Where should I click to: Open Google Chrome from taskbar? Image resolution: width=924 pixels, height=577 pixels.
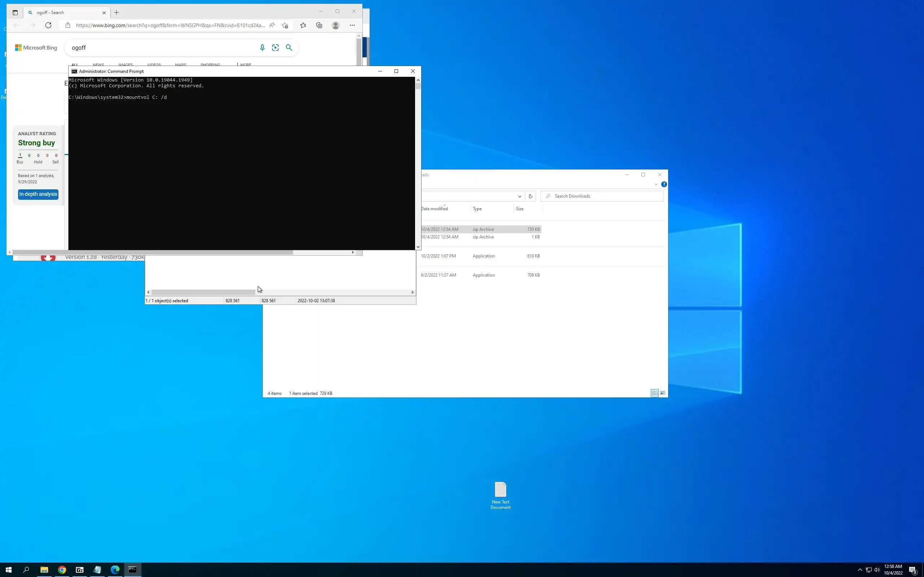point(62,570)
